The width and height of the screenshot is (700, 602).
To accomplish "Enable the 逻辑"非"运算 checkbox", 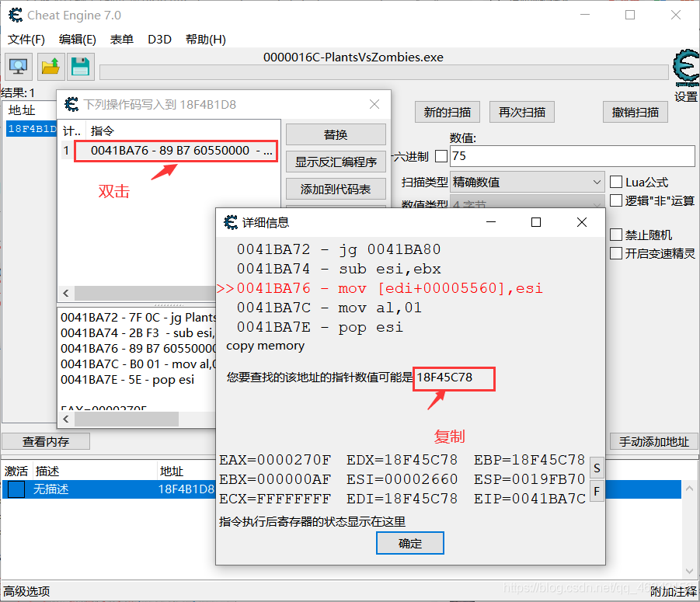I will pos(616,200).
